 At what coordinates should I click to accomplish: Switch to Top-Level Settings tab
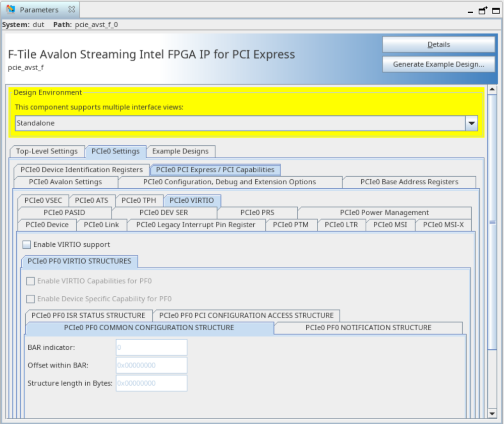tap(47, 151)
